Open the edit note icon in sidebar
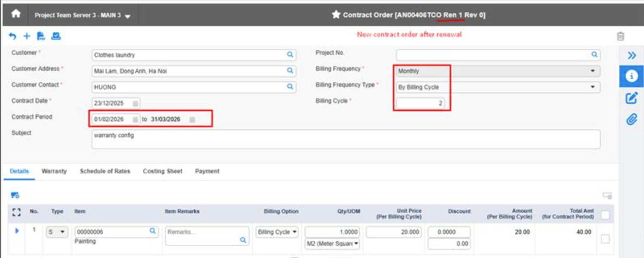The height and width of the screenshot is (258, 644). pyautogui.click(x=631, y=98)
